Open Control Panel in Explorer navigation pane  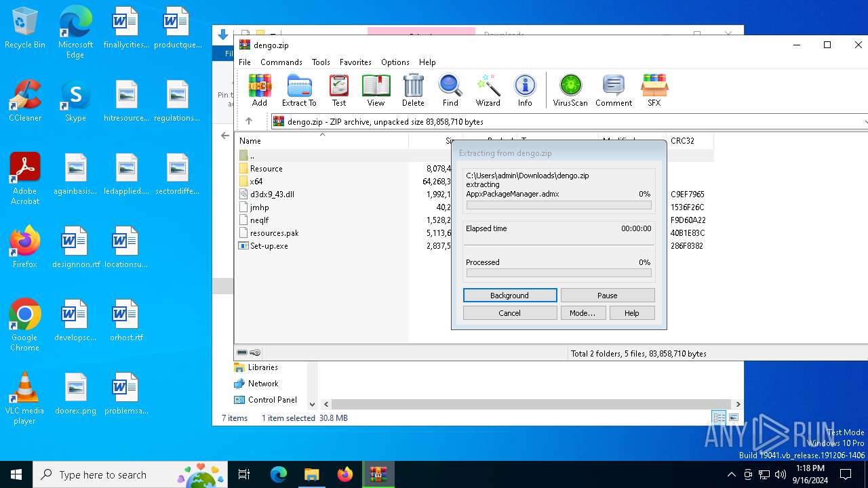coord(272,400)
